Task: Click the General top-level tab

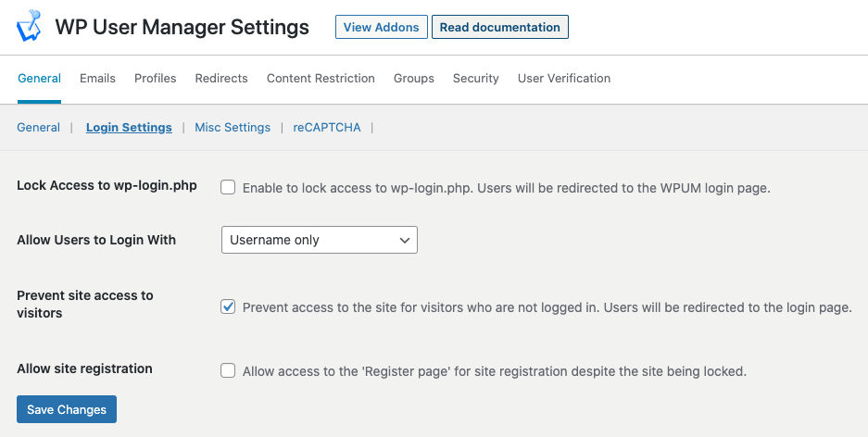Action: pyautogui.click(x=39, y=79)
